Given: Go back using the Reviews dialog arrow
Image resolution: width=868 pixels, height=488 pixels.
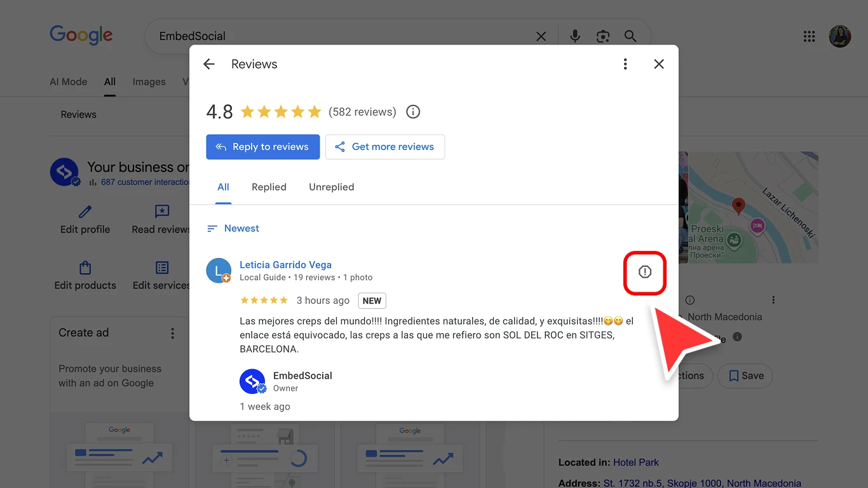Looking at the screenshot, I should tap(209, 64).
